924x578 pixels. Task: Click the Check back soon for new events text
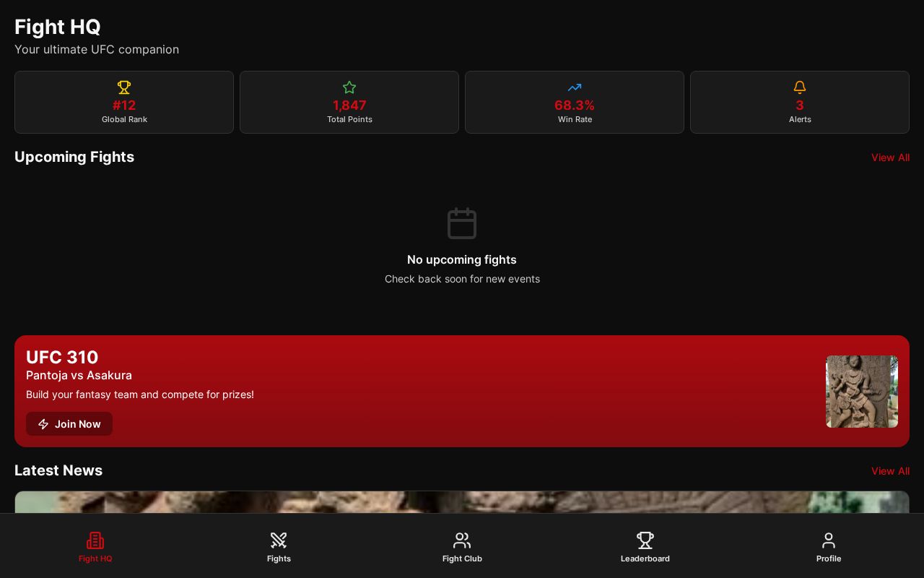(462, 279)
